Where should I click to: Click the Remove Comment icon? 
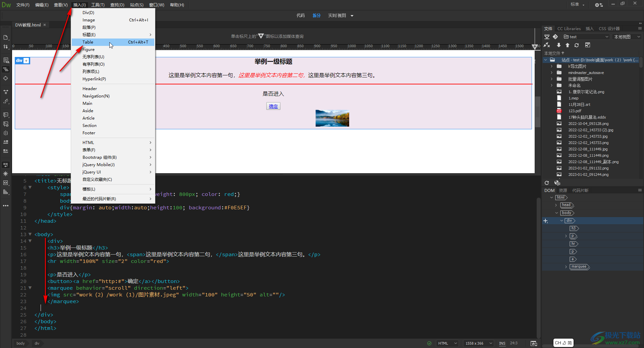click(6, 124)
